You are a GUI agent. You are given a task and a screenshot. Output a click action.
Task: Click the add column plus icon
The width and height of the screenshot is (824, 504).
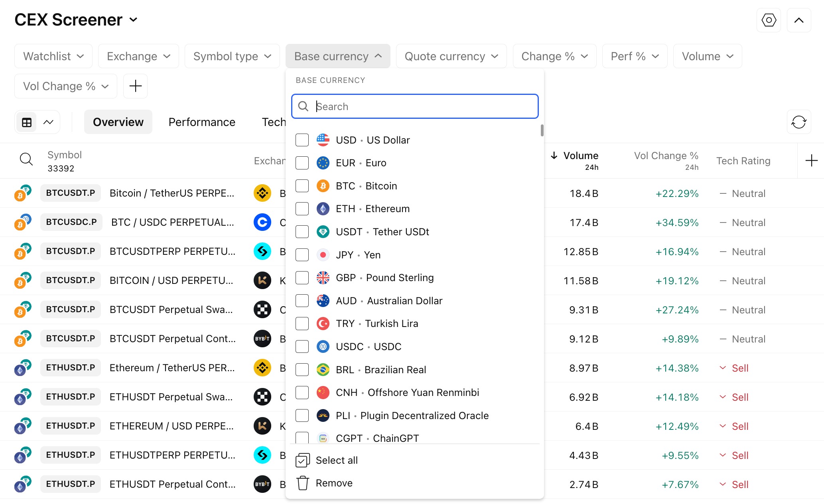coord(811,161)
